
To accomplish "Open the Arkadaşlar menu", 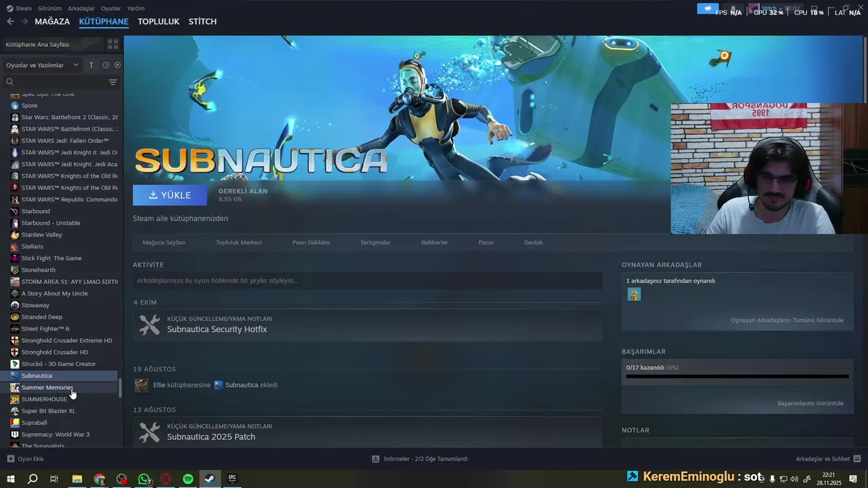I will [81, 8].
